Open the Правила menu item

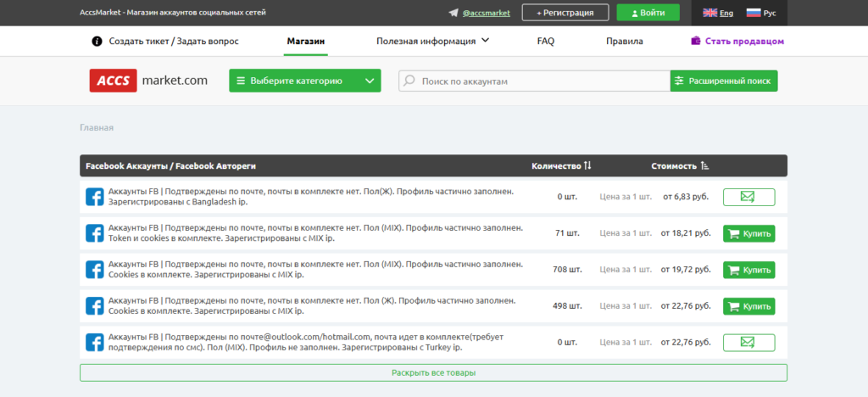(625, 41)
